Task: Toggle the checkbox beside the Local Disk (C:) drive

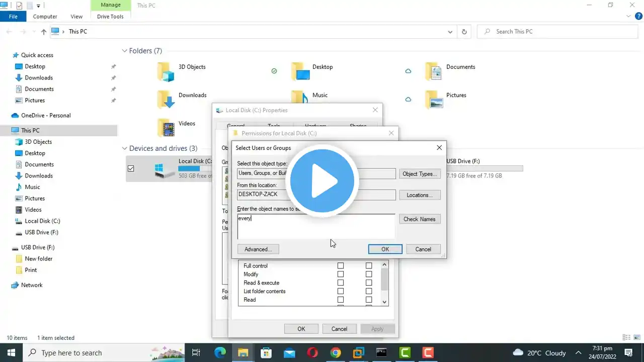Action: click(x=131, y=168)
